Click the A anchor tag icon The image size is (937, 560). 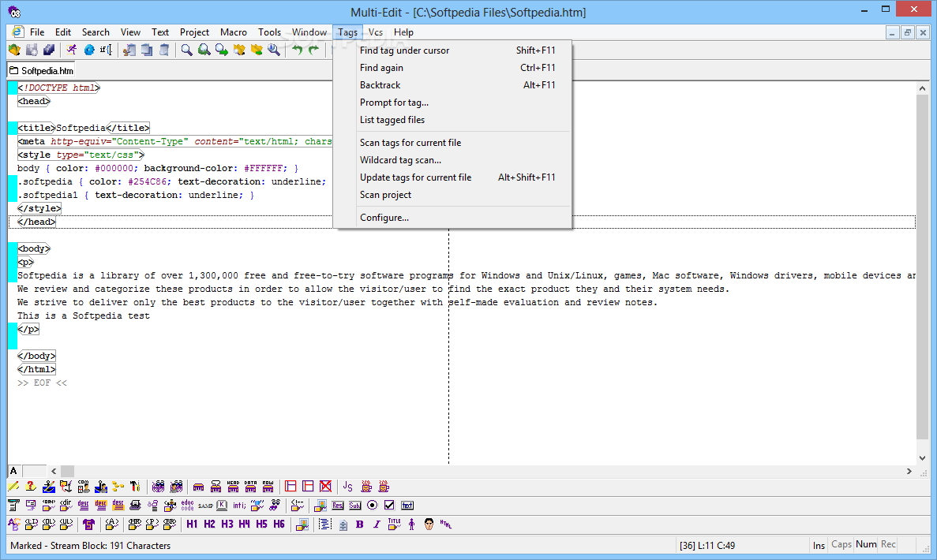[x=111, y=525]
